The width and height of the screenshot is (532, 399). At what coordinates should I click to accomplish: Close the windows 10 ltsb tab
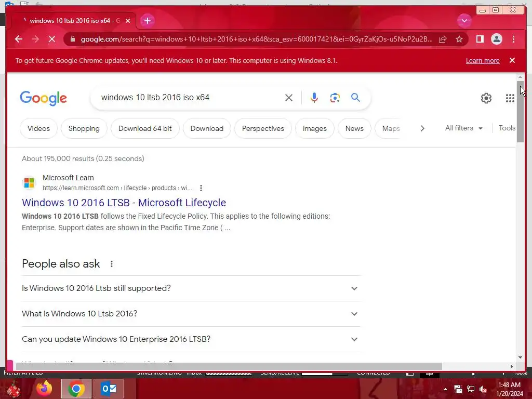tap(128, 21)
